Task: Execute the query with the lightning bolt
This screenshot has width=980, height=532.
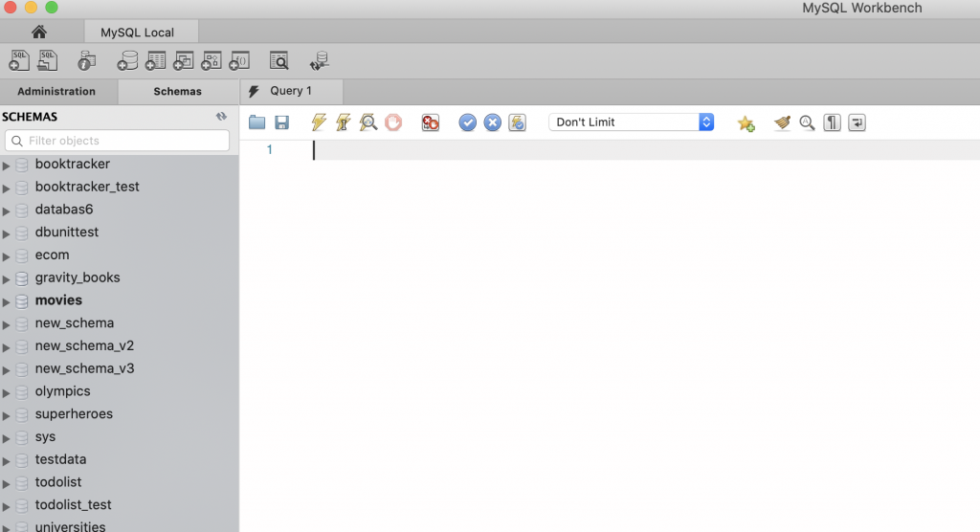Action: [x=320, y=122]
